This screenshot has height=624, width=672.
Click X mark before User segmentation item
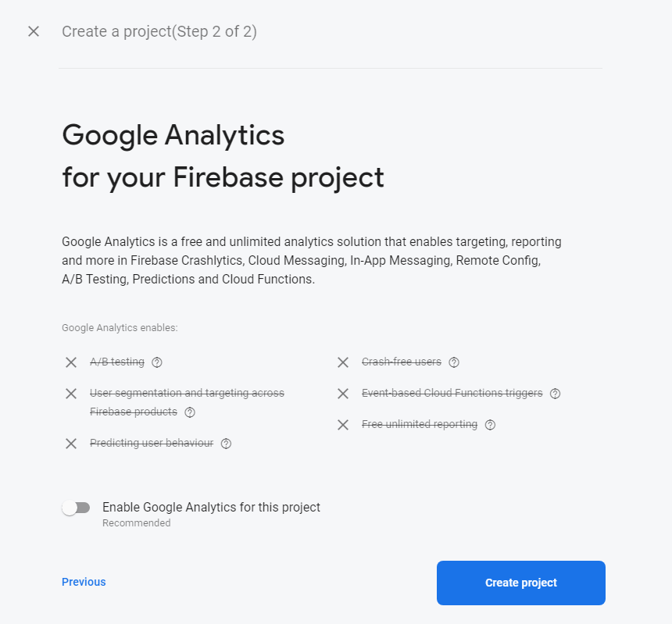[71, 394]
